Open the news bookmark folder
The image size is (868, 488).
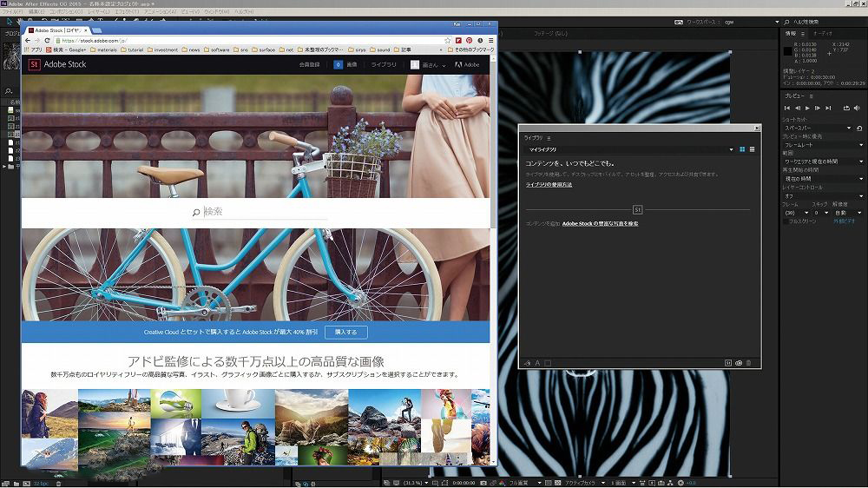(191, 49)
